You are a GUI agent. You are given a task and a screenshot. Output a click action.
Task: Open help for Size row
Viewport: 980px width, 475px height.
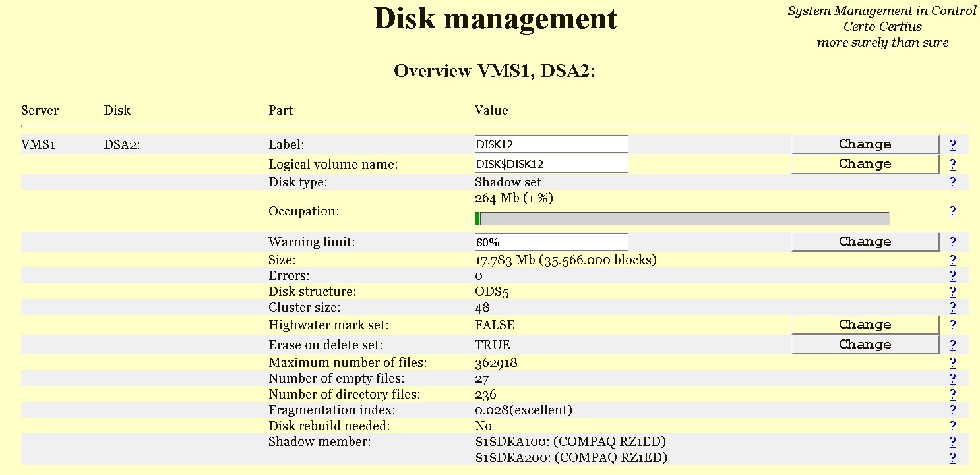952,260
